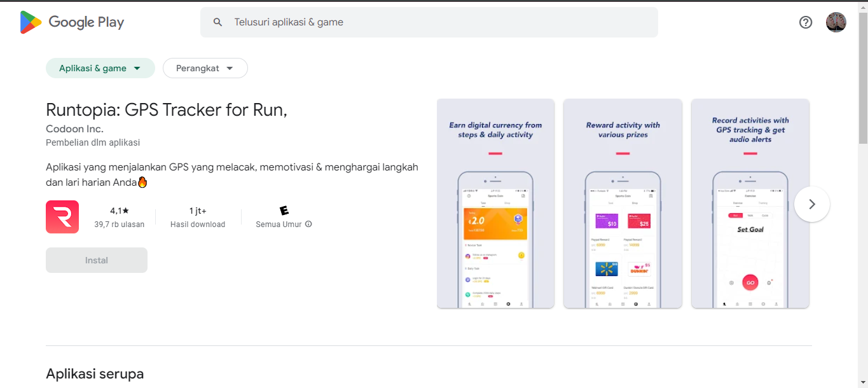Click the search magnifier icon
Screen dimensions: 868x388
point(217,22)
